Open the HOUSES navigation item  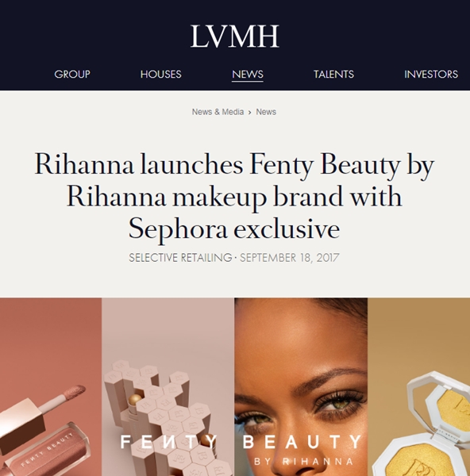(160, 74)
